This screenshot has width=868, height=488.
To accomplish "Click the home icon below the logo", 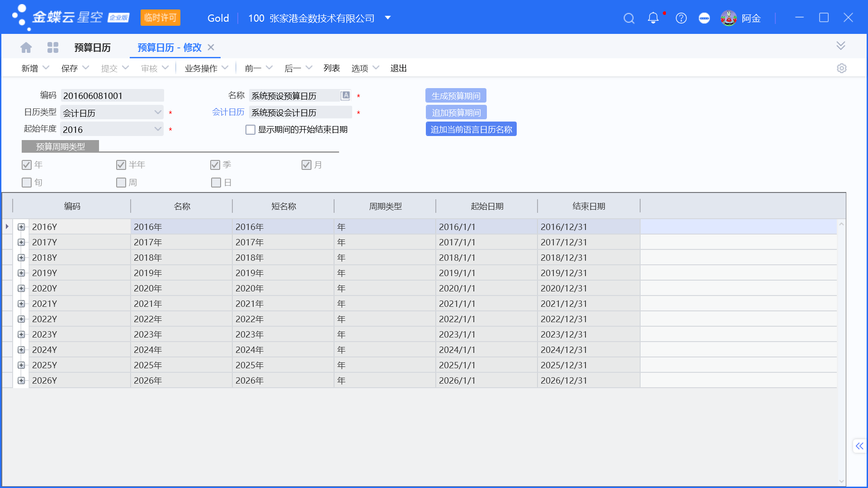I will tap(26, 47).
